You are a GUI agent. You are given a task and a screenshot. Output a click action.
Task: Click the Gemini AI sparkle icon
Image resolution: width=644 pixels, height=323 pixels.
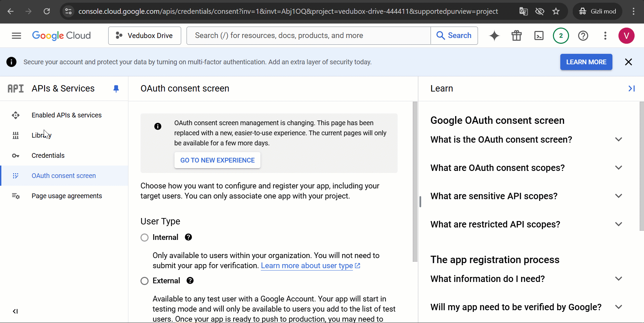click(494, 36)
